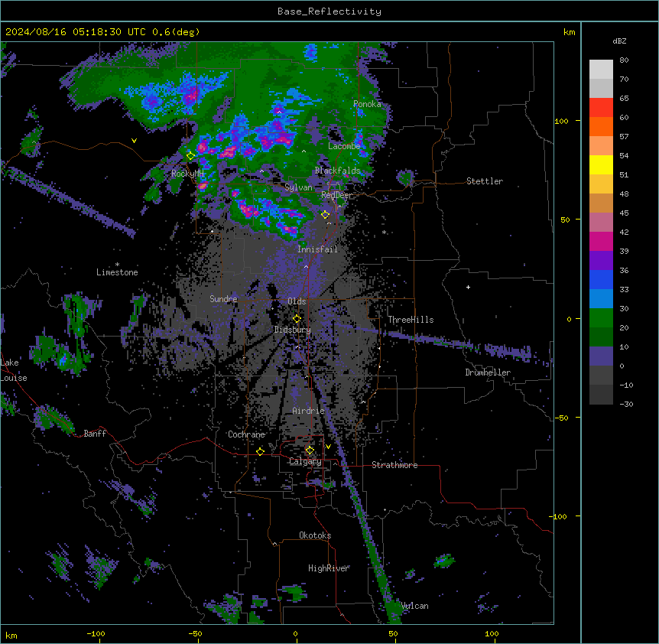Image resolution: width=659 pixels, height=644 pixels.
Task: Click the RockyMH label
Action: [x=187, y=174]
